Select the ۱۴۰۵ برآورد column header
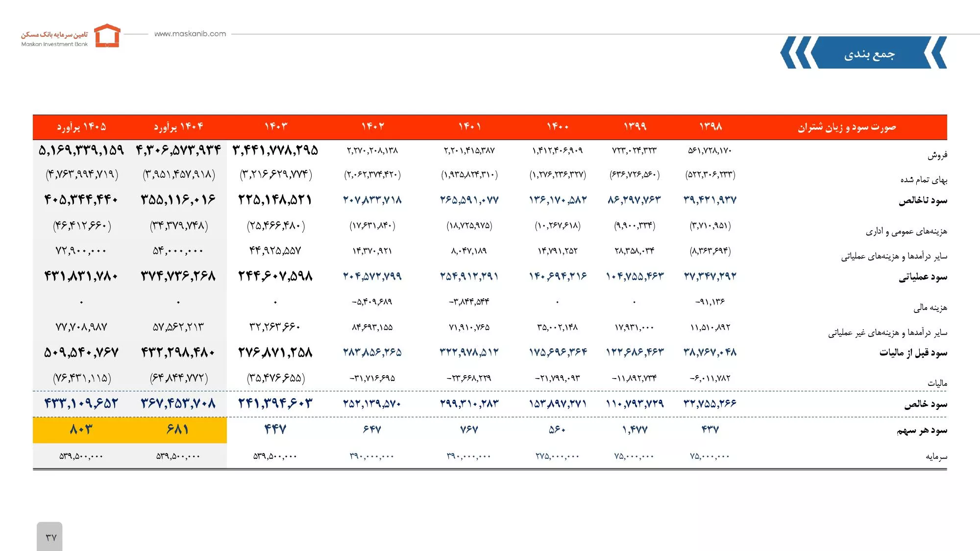980x551 pixels. (81, 127)
